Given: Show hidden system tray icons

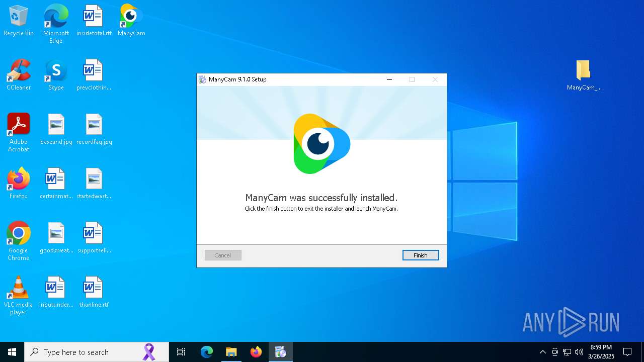Looking at the screenshot, I should 542,352.
